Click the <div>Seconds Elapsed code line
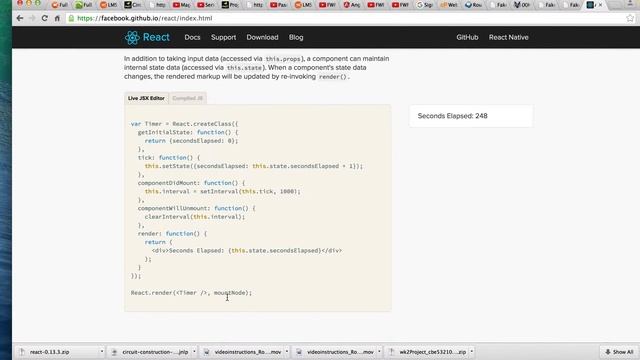 coord(247,251)
